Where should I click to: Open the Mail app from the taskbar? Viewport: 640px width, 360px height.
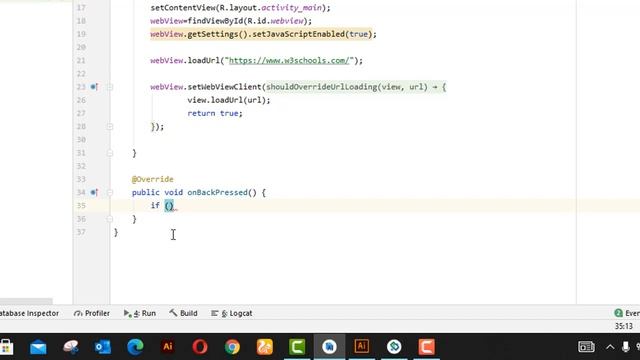[38, 347]
